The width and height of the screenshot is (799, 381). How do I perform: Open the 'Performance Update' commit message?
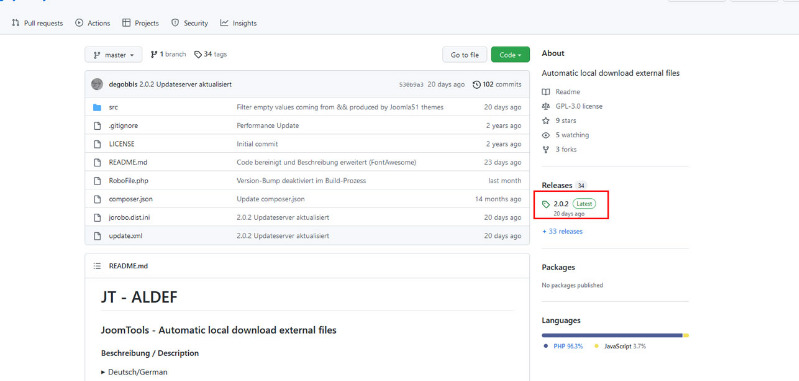268,126
